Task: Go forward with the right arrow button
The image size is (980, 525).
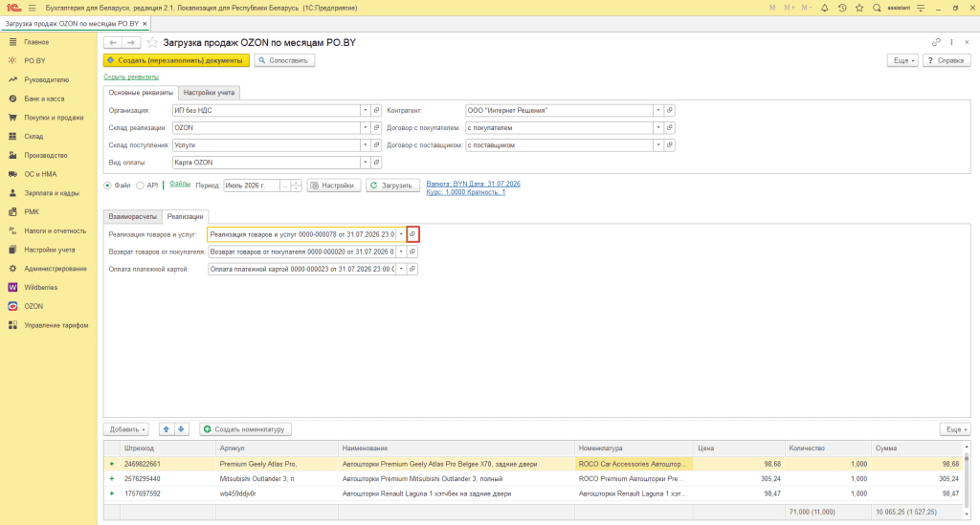Action: pos(131,42)
